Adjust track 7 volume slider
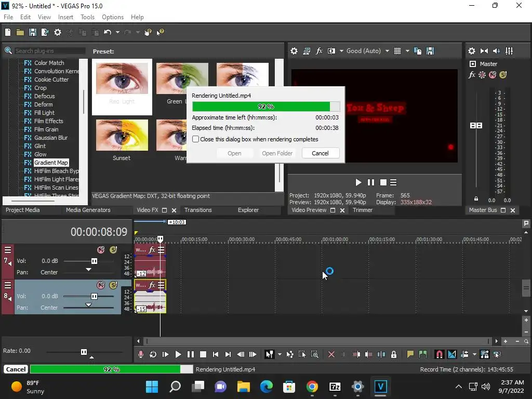This screenshot has width=532, height=399. [x=95, y=261]
